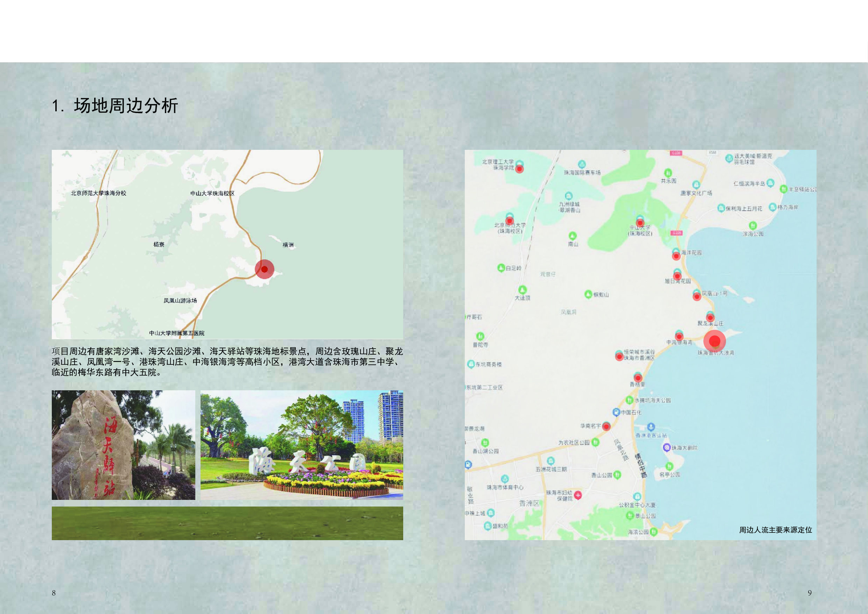
Task: Click the 唐家文化广场 map pin
Action: [696, 185]
